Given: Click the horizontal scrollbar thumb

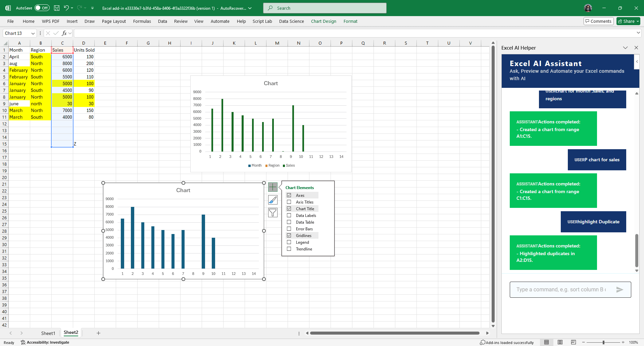Looking at the screenshot, I should (x=395, y=333).
